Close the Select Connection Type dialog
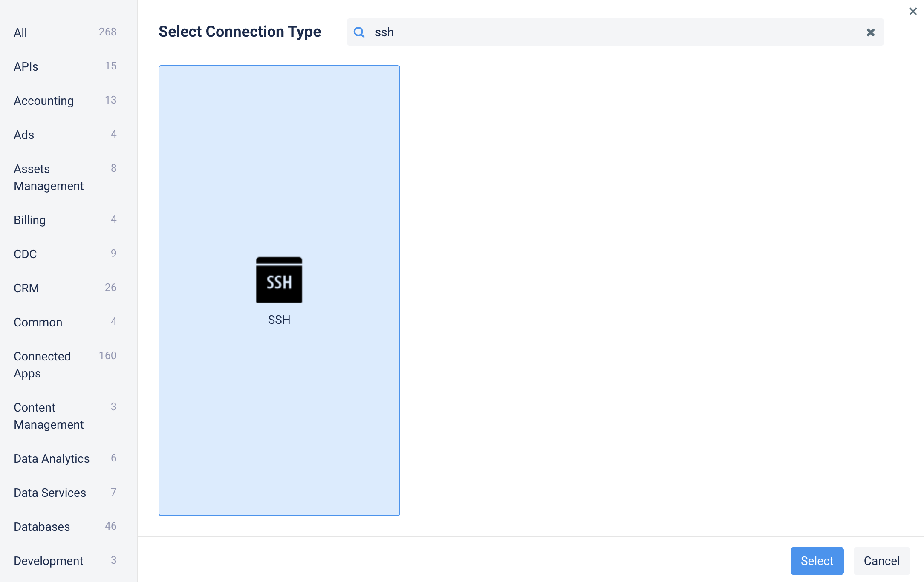This screenshot has width=924, height=582. click(x=912, y=12)
